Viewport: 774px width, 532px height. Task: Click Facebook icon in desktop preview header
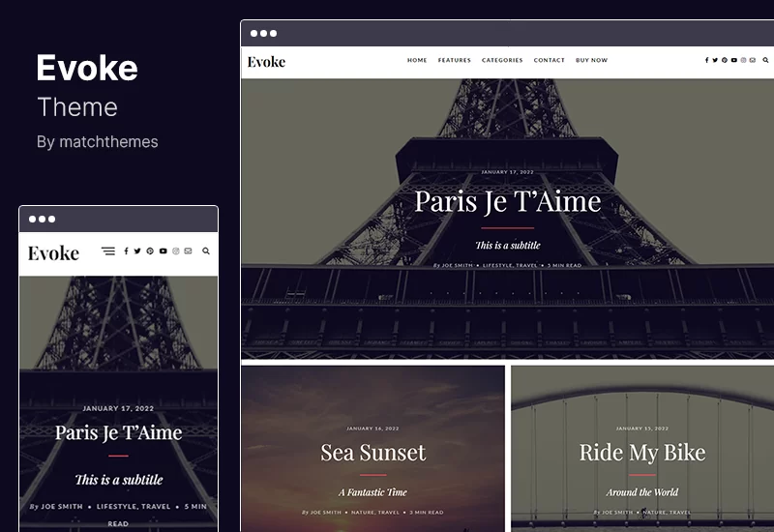pos(706,60)
